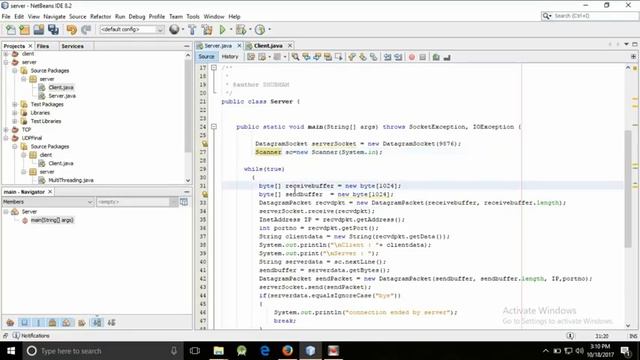
Task: Click the Open Project toolbar icon
Action: pyautogui.click(x=39, y=29)
